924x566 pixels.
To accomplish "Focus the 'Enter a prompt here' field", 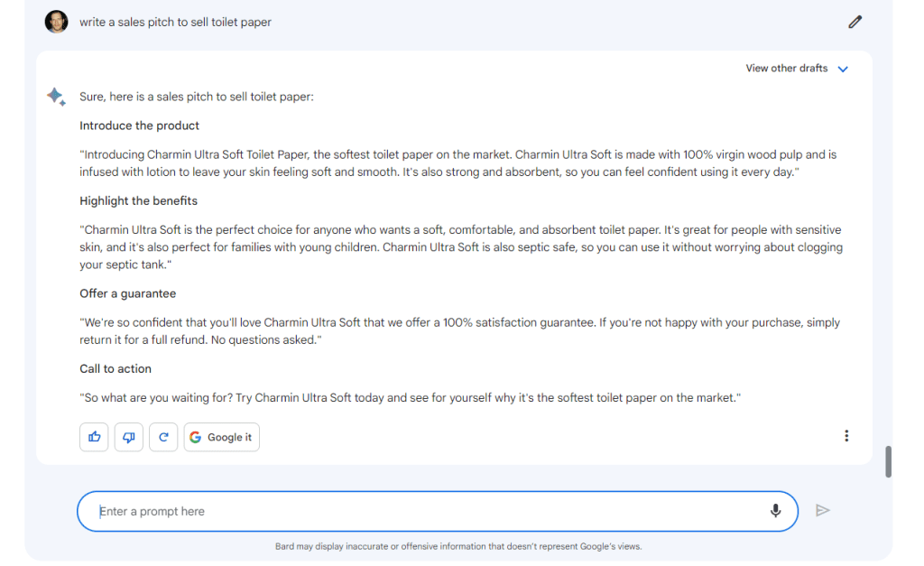I will [424, 511].
